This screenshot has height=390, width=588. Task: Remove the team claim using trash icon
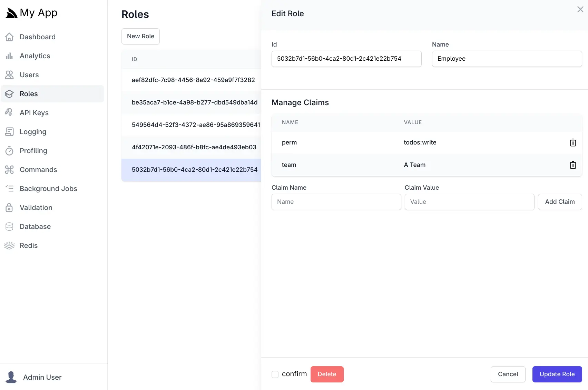[573, 165]
